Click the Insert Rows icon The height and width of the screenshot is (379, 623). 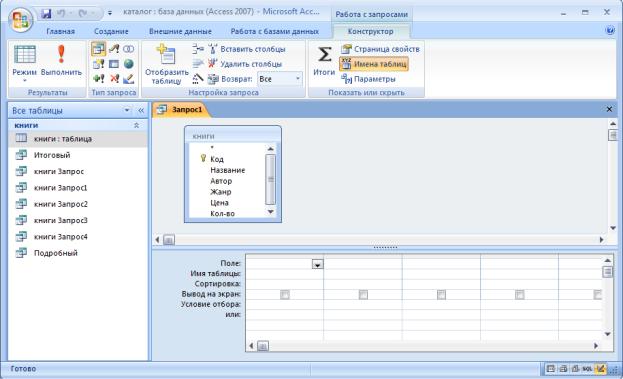(198, 49)
